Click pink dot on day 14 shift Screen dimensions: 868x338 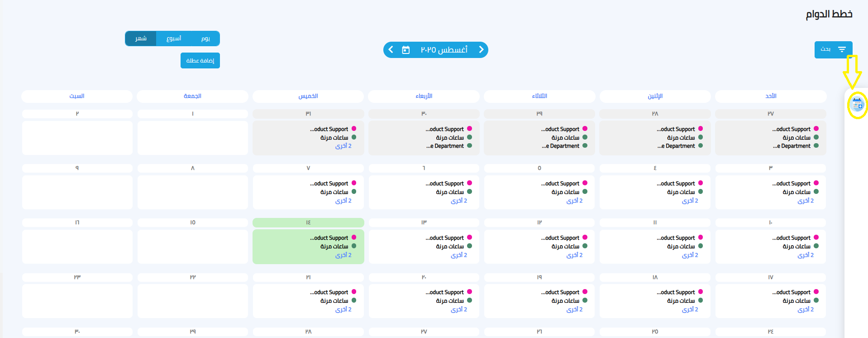point(354,237)
